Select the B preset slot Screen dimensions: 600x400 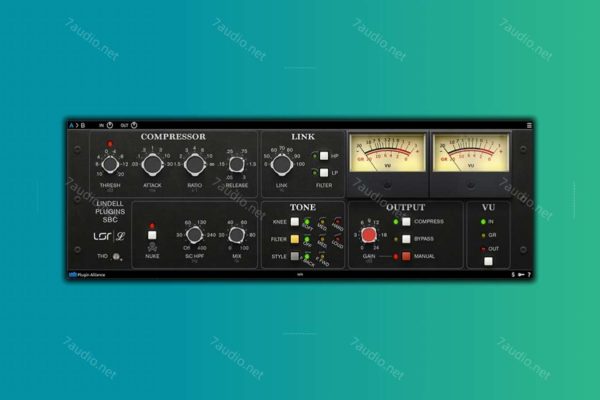(x=83, y=125)
